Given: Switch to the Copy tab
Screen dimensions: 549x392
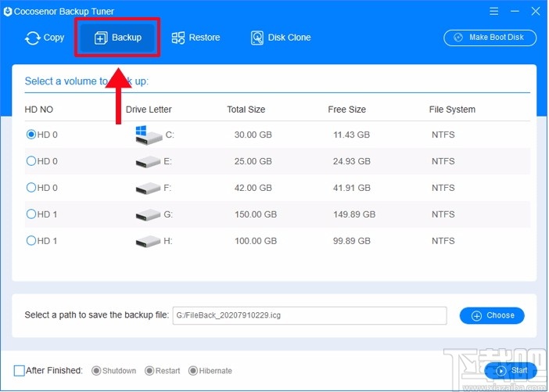Looking at the screenshot, I should click(44, 38).
